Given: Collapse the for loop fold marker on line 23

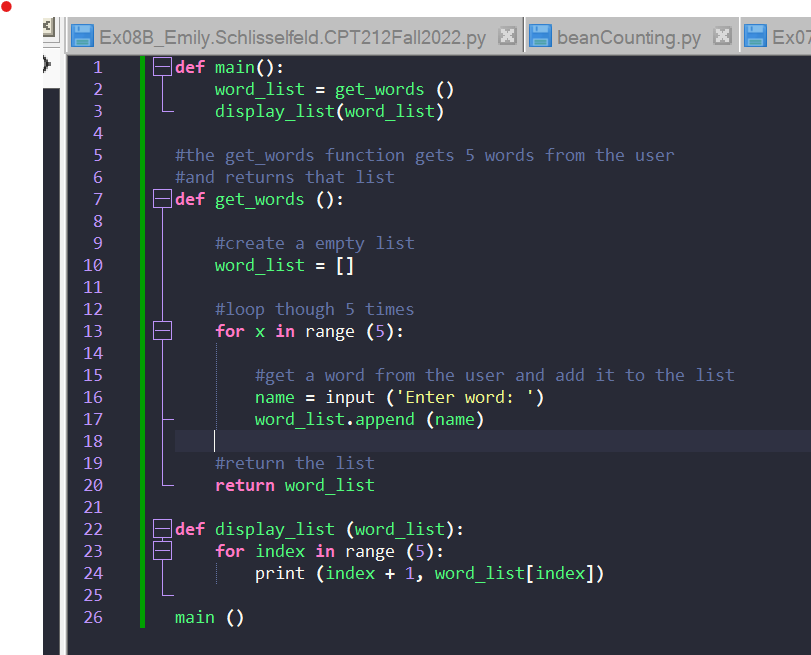Looking at the screenshot, I should [162, 550].
